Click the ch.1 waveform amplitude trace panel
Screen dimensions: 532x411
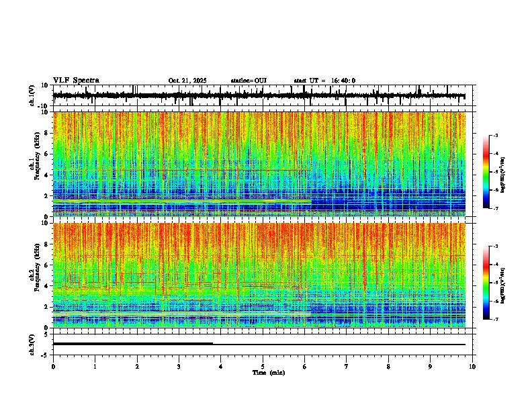tap(263, 95)
